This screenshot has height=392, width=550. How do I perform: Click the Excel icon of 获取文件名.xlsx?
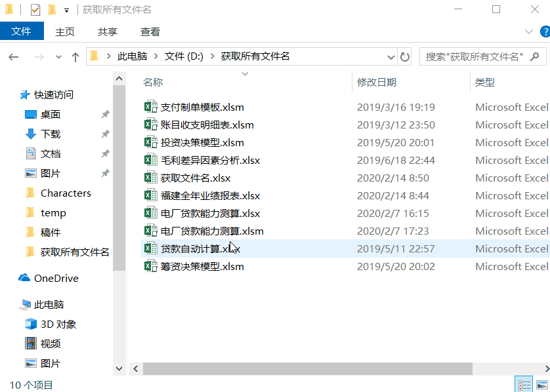tap(150, 177)
